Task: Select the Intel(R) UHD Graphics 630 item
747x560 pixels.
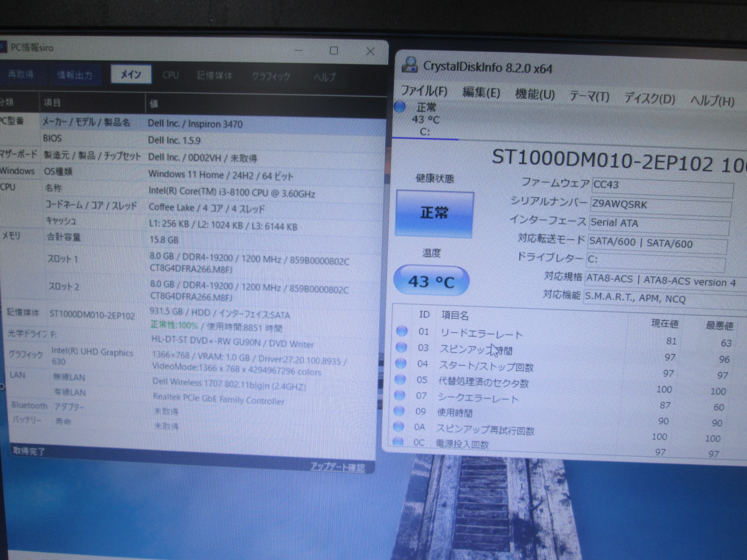Action: (92, 357)
